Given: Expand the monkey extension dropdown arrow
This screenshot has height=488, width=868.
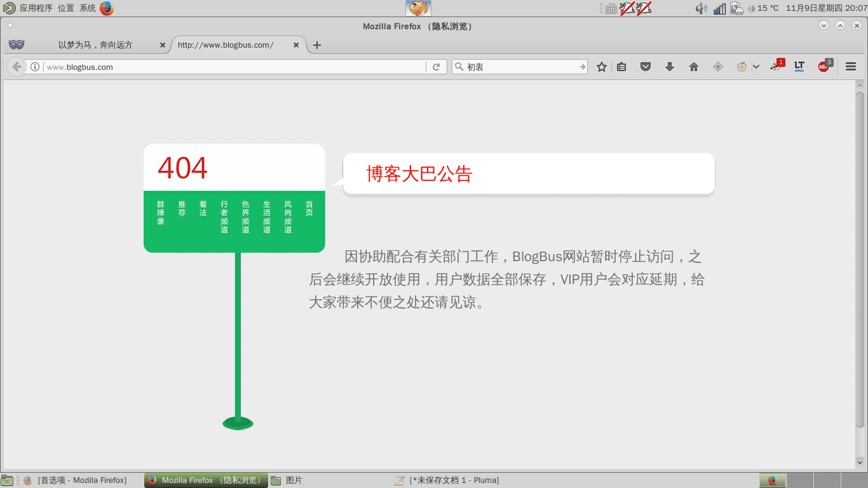Looking at the screenshot, I should pyautogui.click(x=756, y=67).
